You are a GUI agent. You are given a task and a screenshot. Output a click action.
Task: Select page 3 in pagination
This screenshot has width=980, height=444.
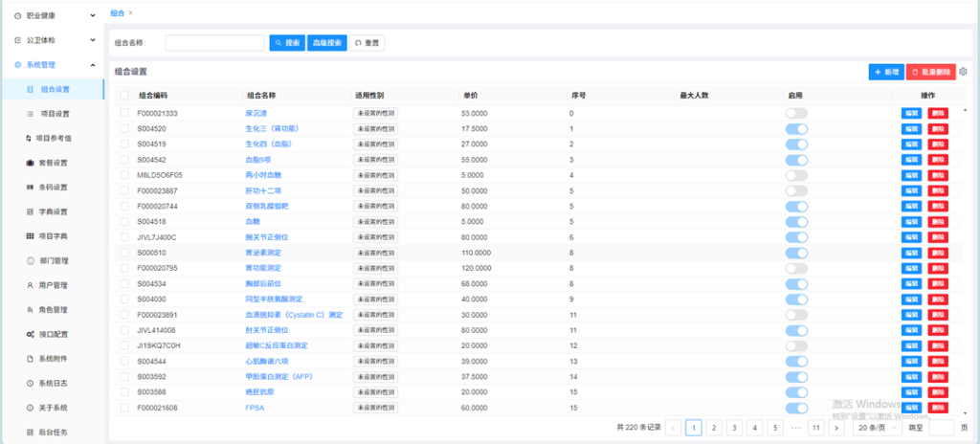(x=734, y=428)
